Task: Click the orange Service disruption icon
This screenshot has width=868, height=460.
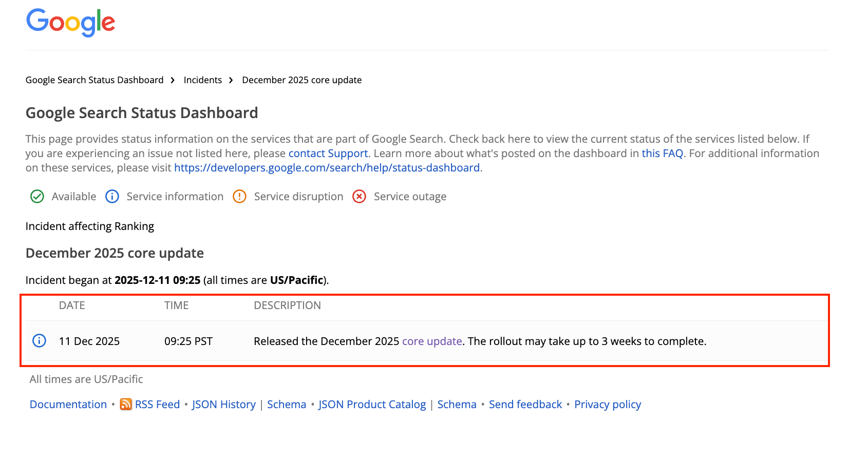Action: [x=239, y=197]
